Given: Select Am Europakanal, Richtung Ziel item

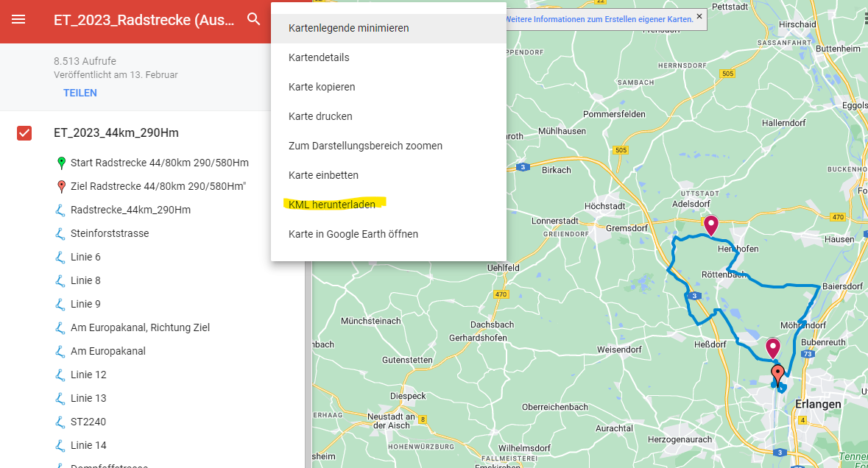Looking at the screenshot, I should pos(140,327).
